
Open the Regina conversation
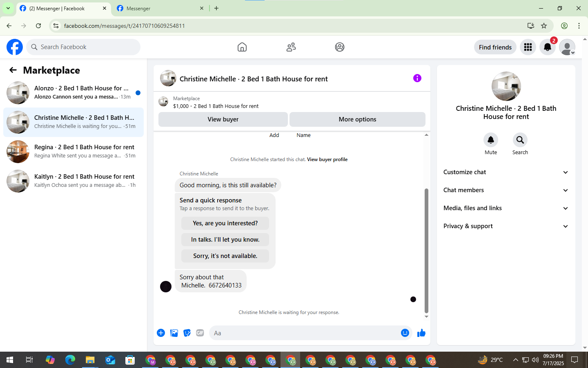(73, 152)
